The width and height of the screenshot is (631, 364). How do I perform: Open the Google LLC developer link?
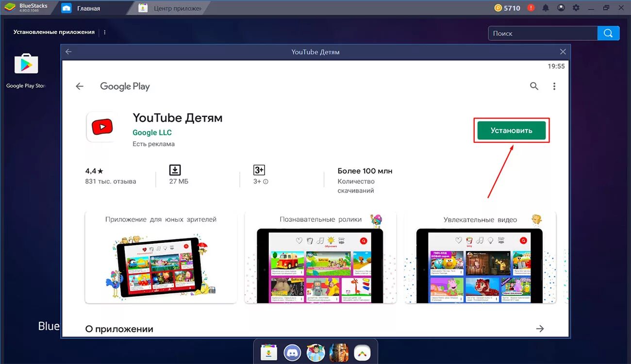point(152,132)
